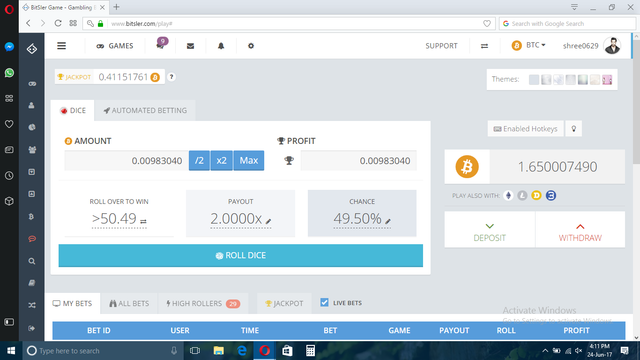Switch to AUTOMATED BETTING tab

145,110
